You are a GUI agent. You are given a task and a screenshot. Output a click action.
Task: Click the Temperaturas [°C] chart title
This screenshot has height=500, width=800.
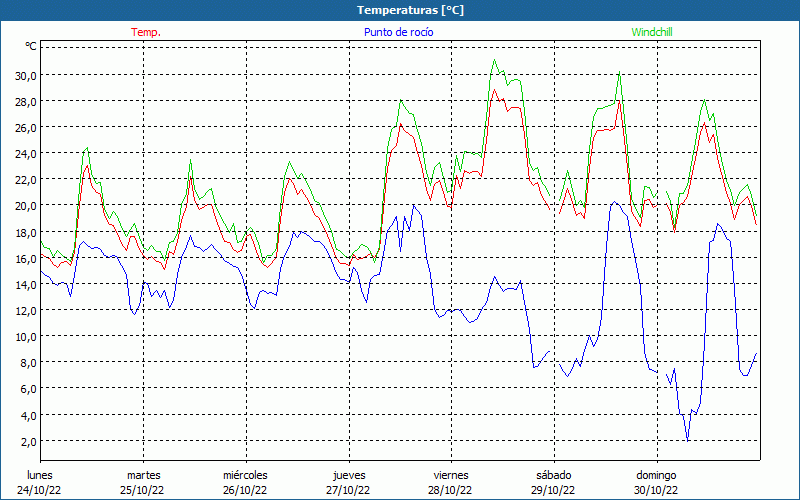point(410,10)
